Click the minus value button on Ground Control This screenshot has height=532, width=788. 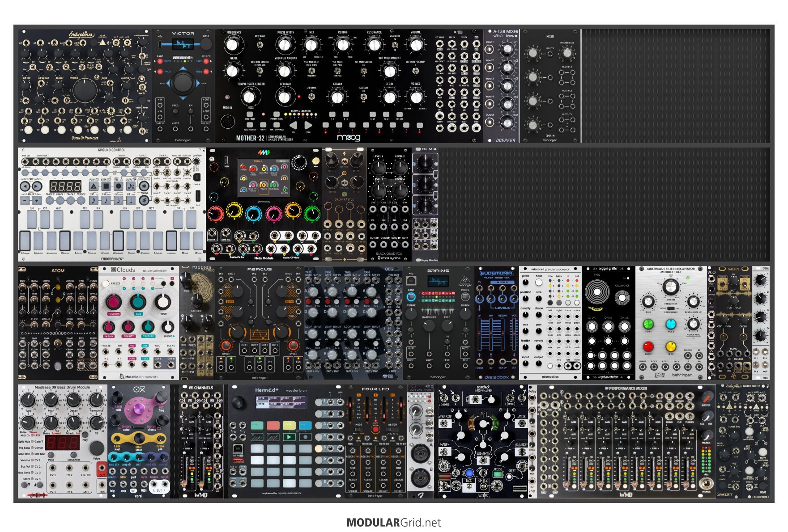click(x=26, y=201)
